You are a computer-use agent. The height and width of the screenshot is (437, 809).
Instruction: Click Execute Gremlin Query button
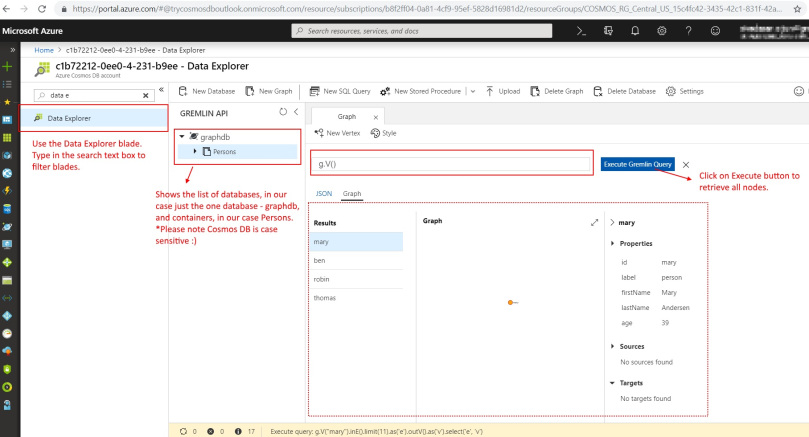coord(638,164)
